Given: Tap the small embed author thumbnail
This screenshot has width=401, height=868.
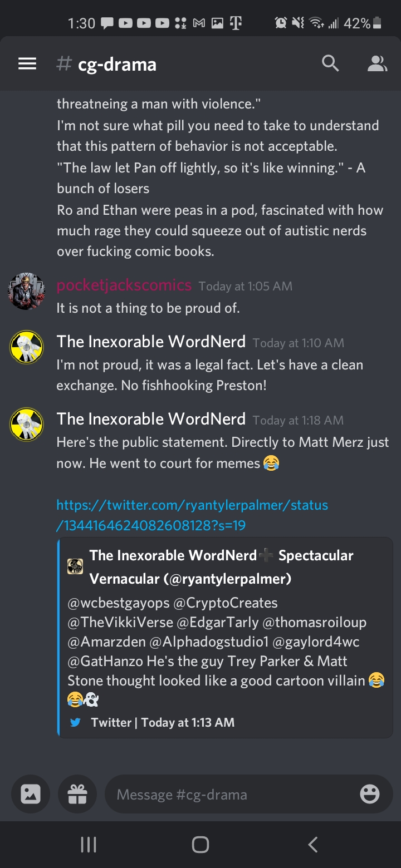Looking at the screenshot, I should 75,567.
